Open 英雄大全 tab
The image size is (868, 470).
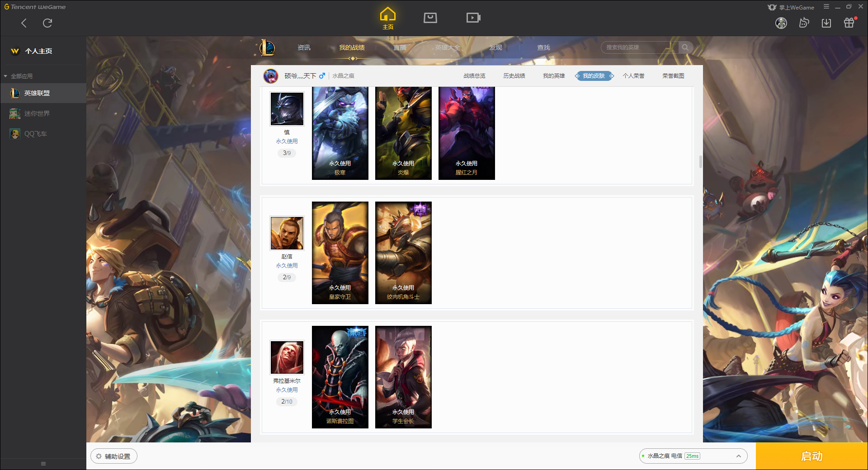448,47
